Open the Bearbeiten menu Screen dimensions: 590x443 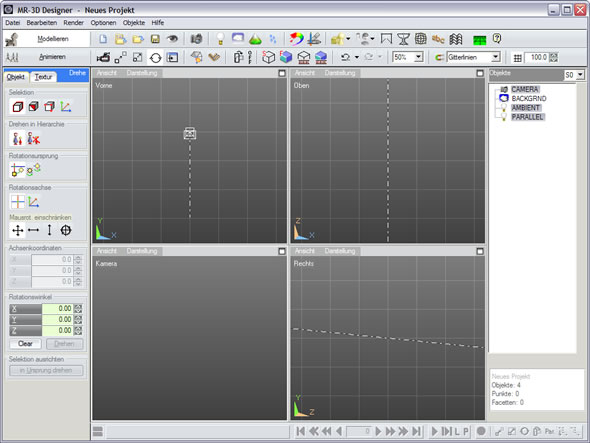[x=42, y=23]
